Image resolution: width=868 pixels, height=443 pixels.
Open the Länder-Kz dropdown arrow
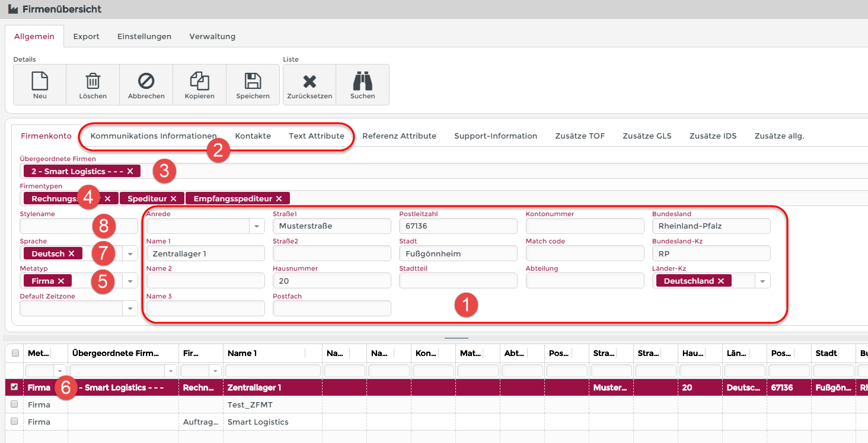(762, 281)
